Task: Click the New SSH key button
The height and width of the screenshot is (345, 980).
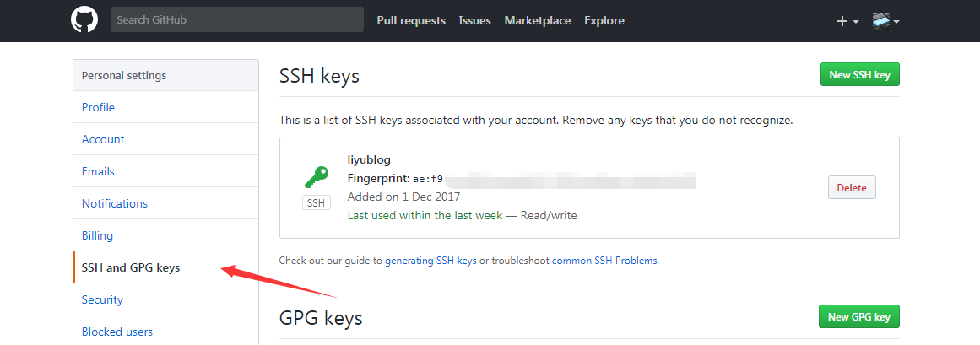Action: click(859, 75)
